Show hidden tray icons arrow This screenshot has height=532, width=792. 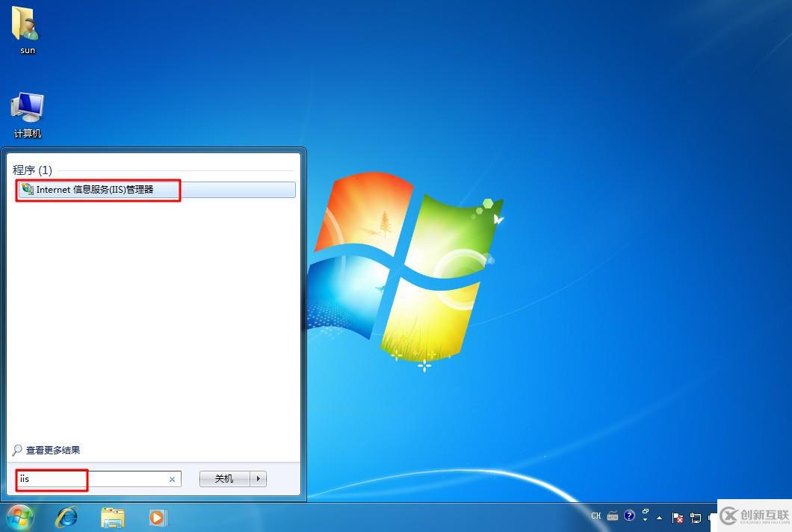click(659, 517)
